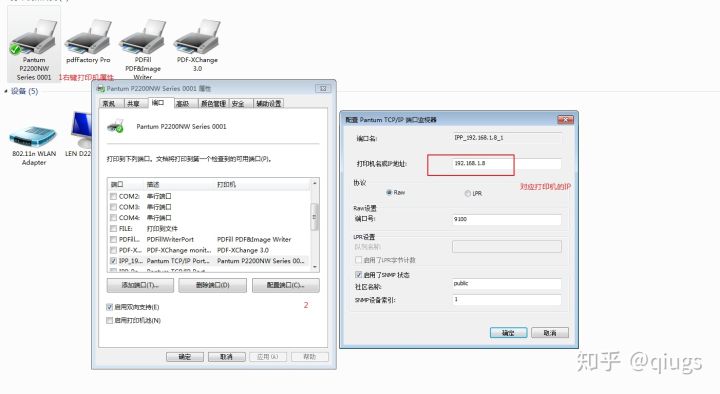This screenshot has width=720, height=394.
Task: Click the 队列名称 input field
Action: 507,247
